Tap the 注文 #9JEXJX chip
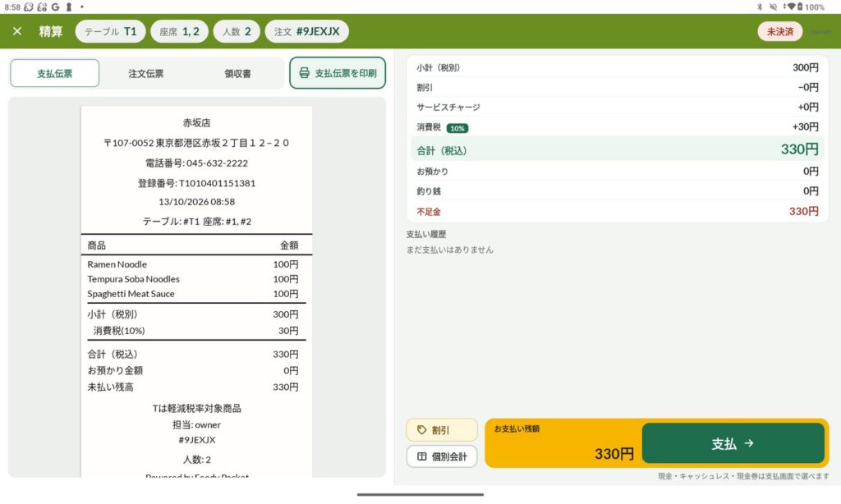Screen dimensions: 841x504 (307, 31)
